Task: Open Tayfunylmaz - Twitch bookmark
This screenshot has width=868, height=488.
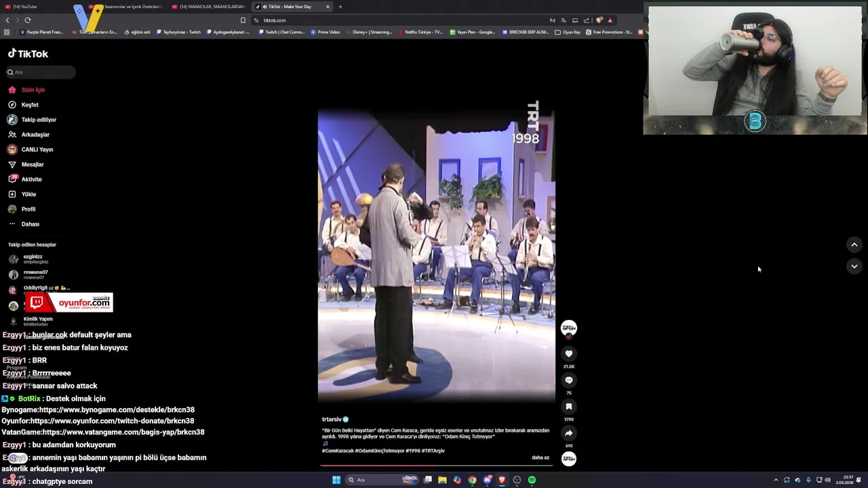Action: pyautogui.click(x=178, y=32)
